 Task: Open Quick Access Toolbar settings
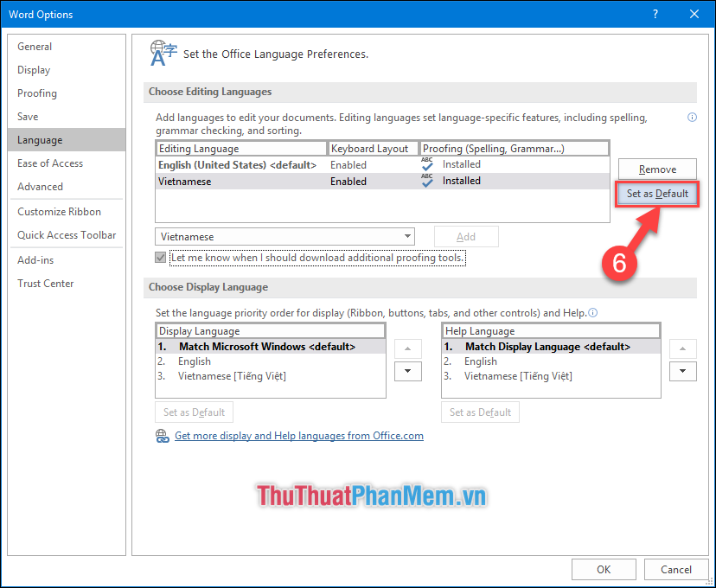point(67,234)
